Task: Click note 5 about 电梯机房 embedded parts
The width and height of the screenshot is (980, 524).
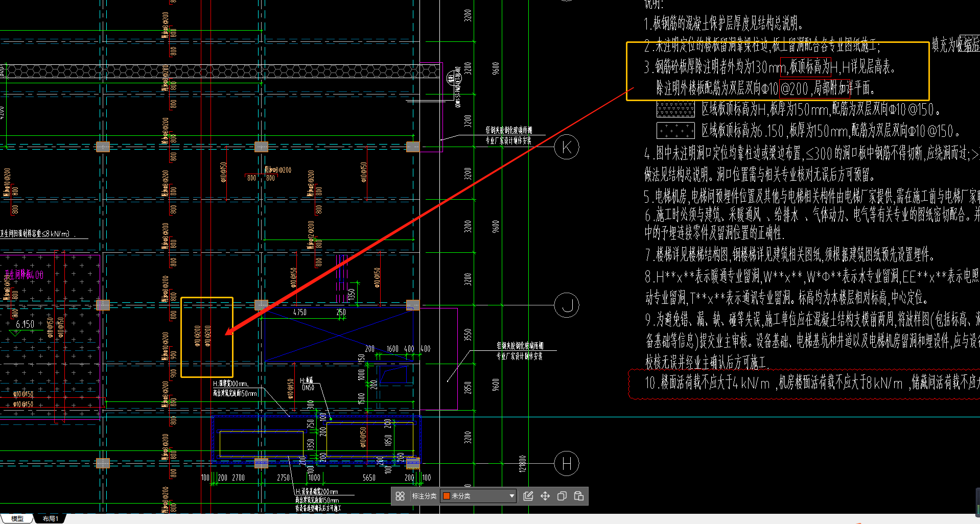Action: [812, 196]
